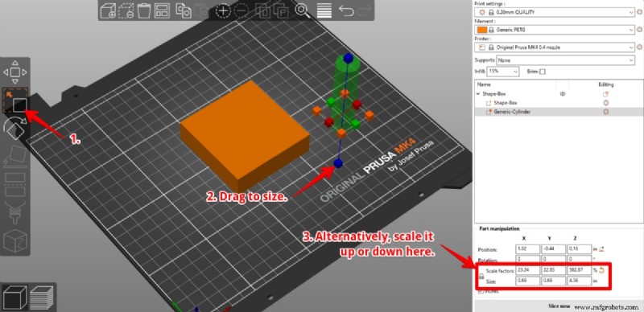Viewport: 644px width, 312px height.
Task: Click the Arrange objects icon
Action: pos(163,10)
